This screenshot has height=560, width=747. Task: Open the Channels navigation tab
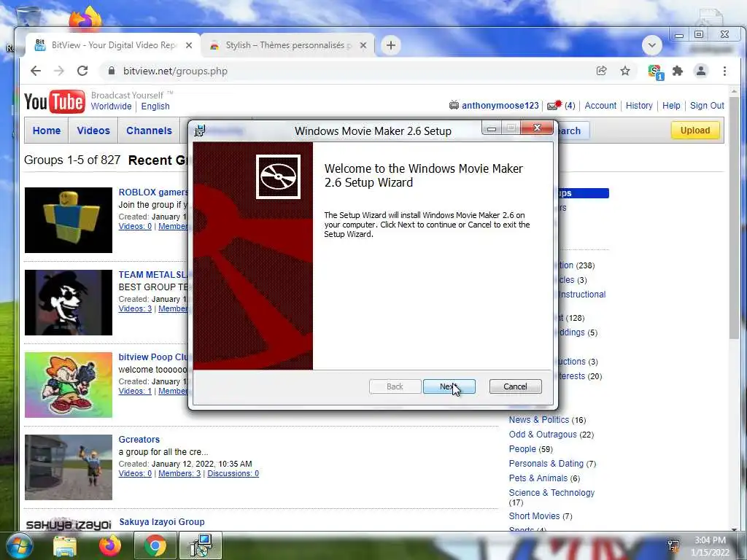[x=149, y=131]
